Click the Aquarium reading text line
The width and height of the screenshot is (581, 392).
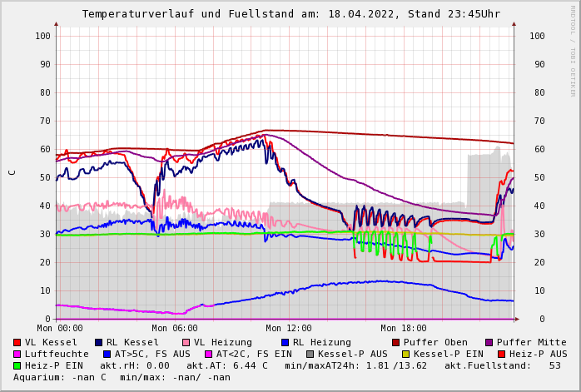[122, 377]
